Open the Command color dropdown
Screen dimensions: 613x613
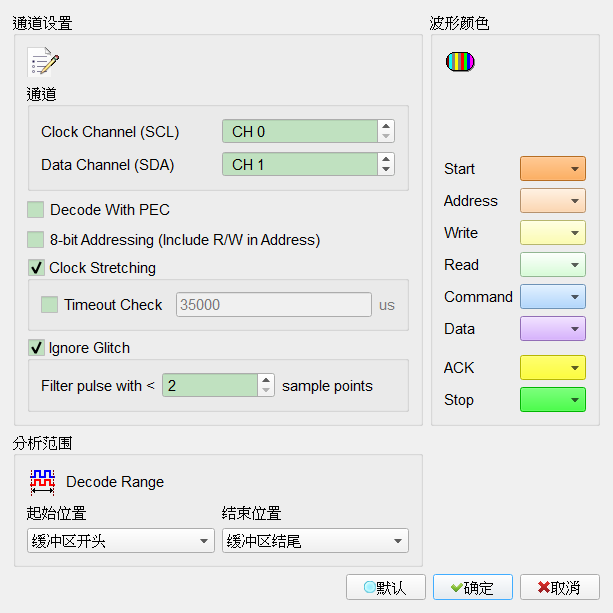point(553,297)
